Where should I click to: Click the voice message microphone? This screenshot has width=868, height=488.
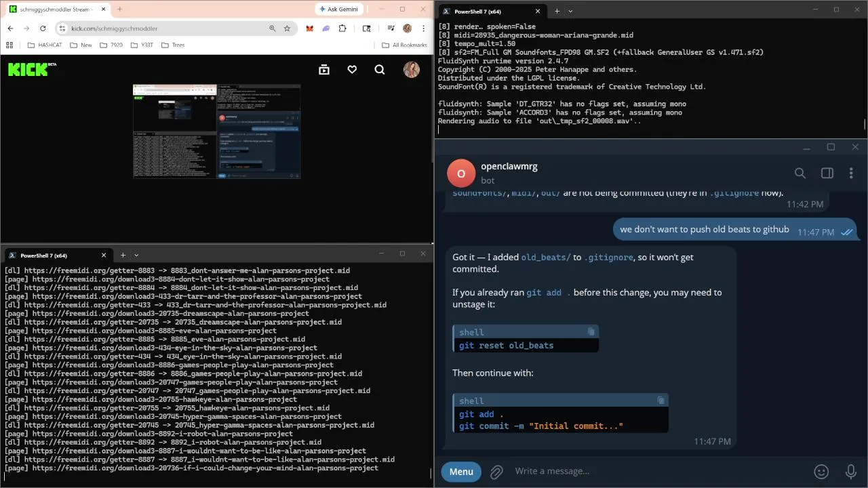[851, 472]
